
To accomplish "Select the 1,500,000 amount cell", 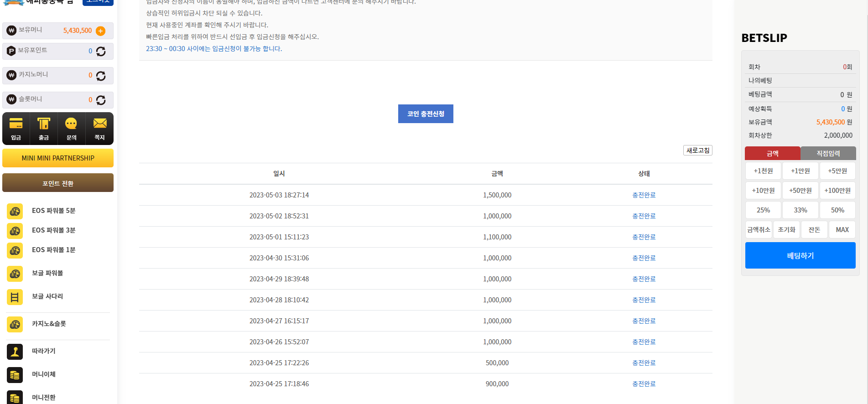I will click(x=497, y=195).
